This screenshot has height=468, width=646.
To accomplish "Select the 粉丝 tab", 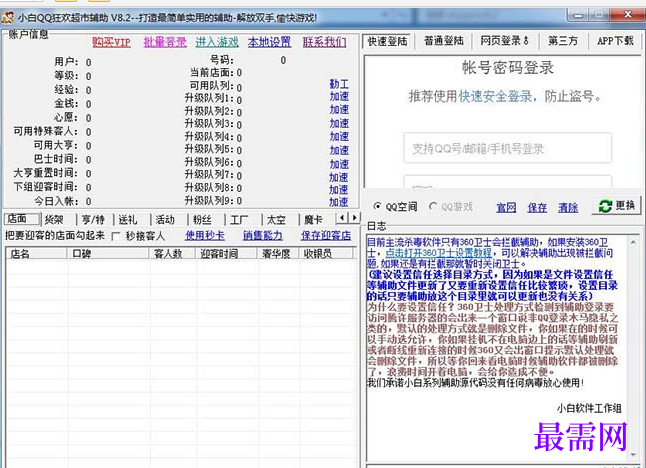I will pos(206,220).
